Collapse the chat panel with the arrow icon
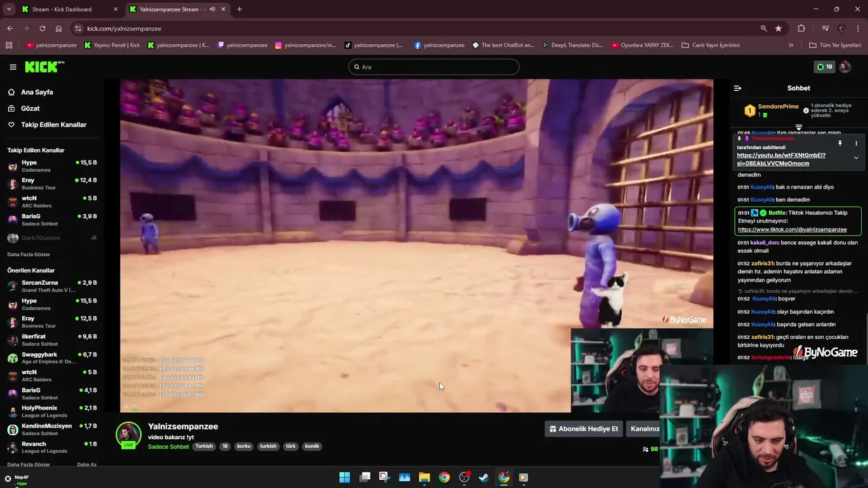 737,88
